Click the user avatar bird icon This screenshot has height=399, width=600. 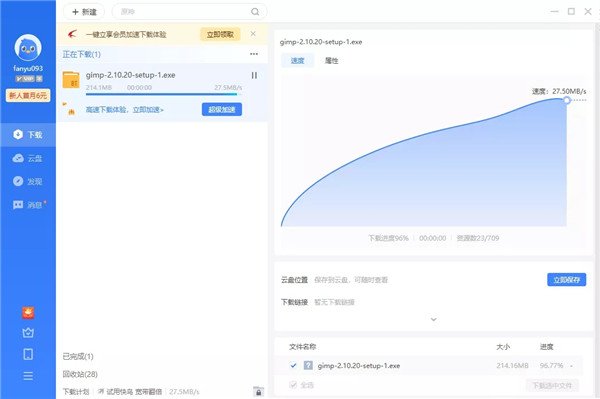tap(28, 48)
